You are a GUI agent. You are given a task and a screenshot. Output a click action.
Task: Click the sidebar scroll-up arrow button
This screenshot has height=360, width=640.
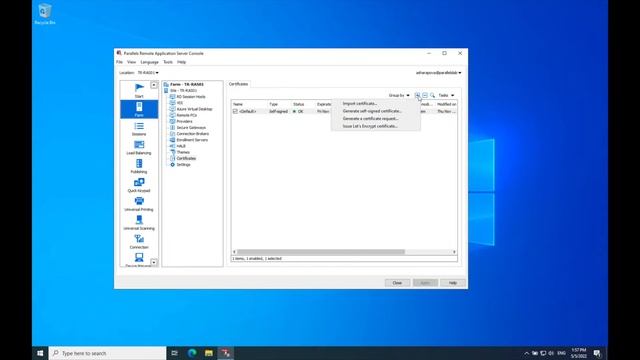(154, 85)
